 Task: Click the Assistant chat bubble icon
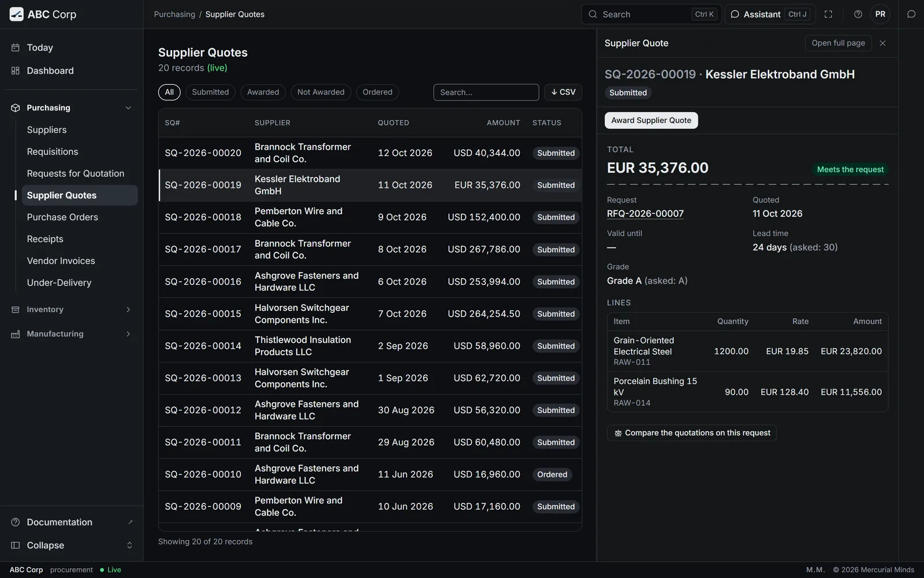tap(735, 14)
